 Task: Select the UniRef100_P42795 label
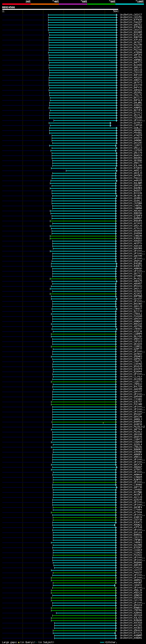click(x=131, y=45)
